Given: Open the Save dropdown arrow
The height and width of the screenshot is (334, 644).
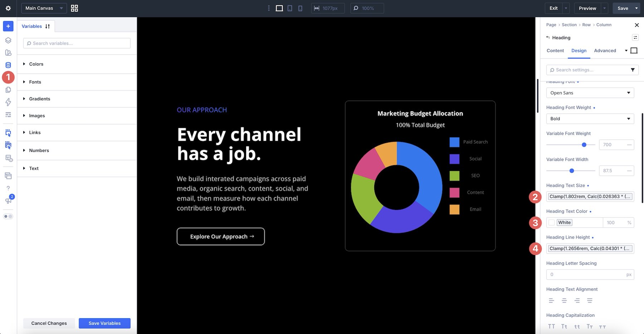Looking at the screenshot, I should click(636, 8).
